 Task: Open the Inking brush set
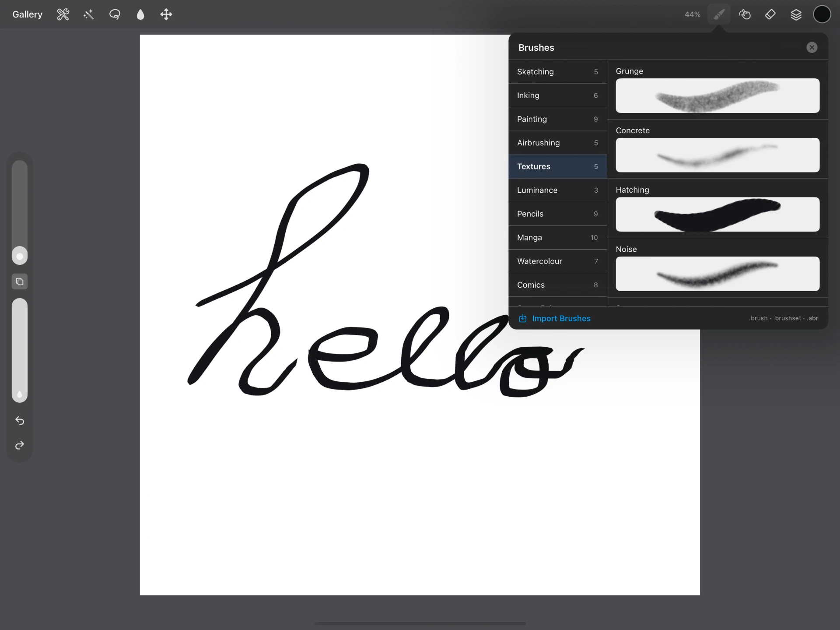coord(557,95)
